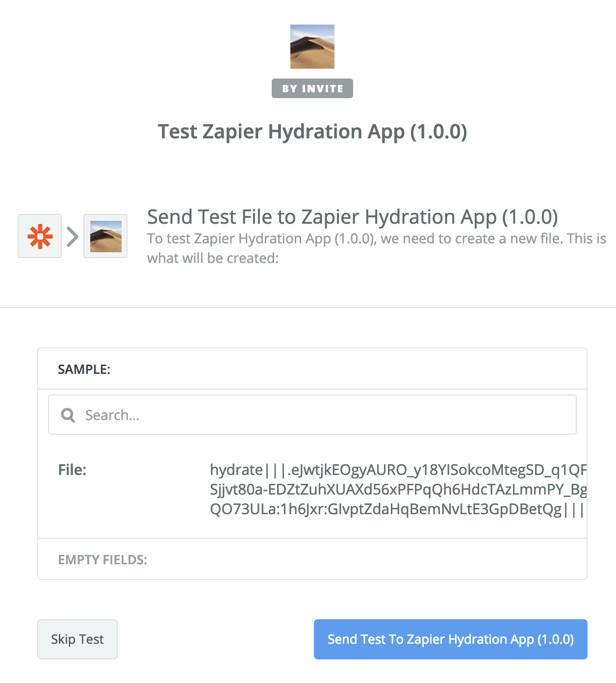Click the Send Test File heading

pos(352,217)
